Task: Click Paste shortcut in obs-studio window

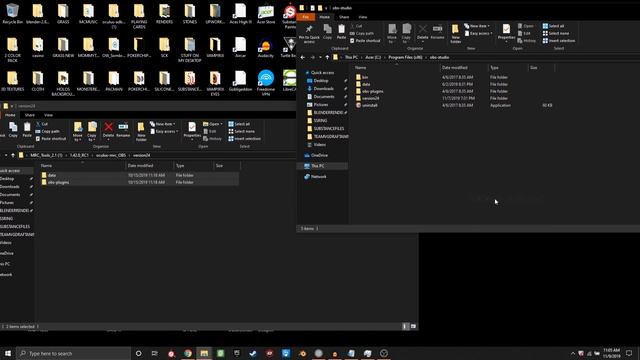Action: [x=365, y=41]
